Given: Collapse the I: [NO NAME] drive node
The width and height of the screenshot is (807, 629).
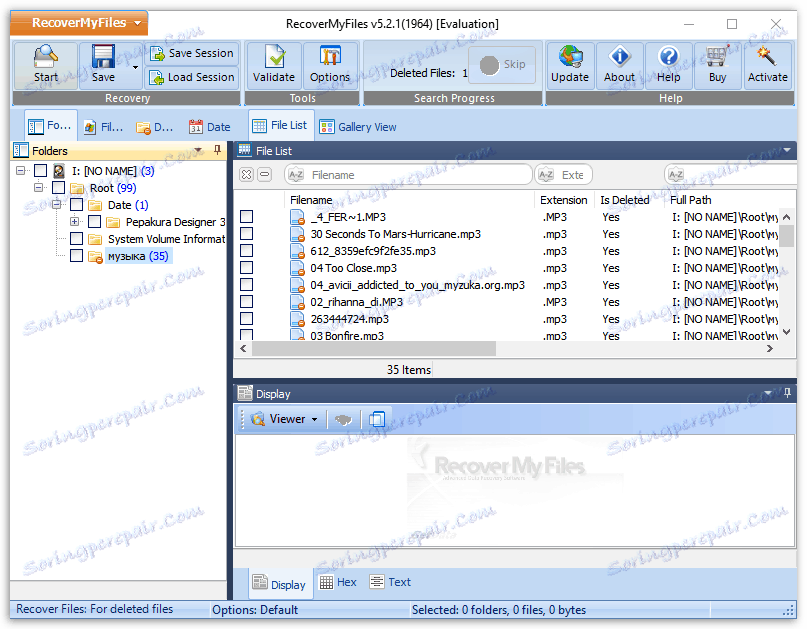Looking at the screenshot, I should point(21,170).
